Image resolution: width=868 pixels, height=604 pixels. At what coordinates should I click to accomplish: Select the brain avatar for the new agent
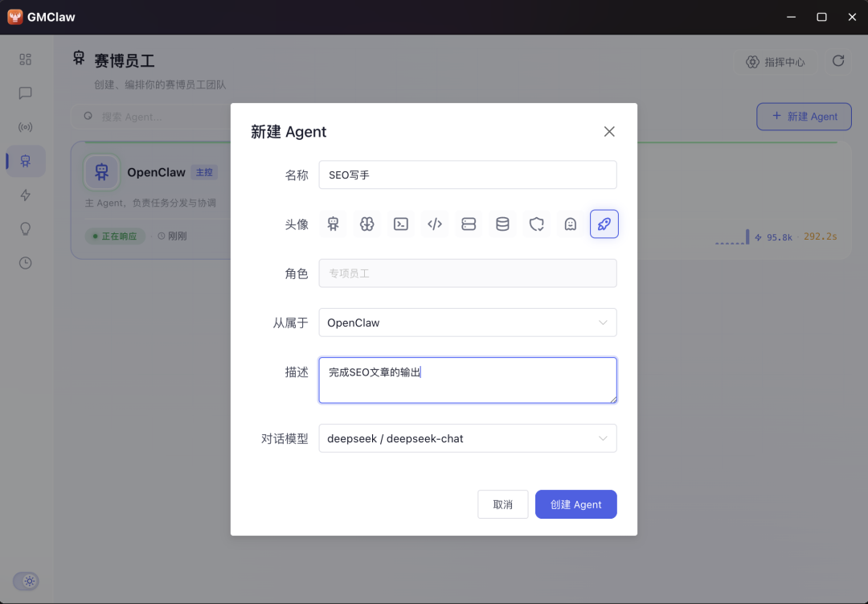[x=367, y=224]
